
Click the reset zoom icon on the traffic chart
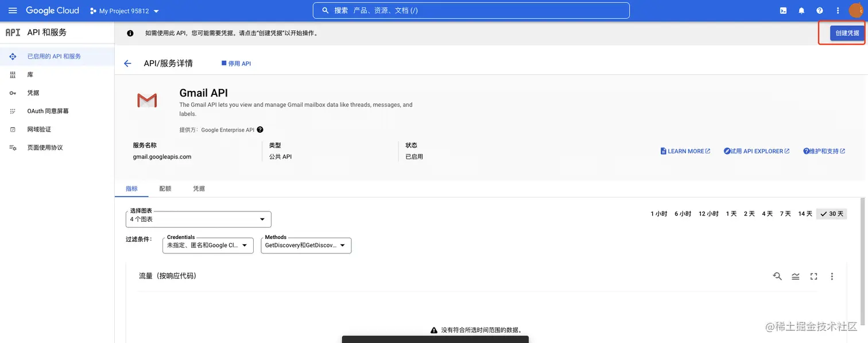click(777, 276)
